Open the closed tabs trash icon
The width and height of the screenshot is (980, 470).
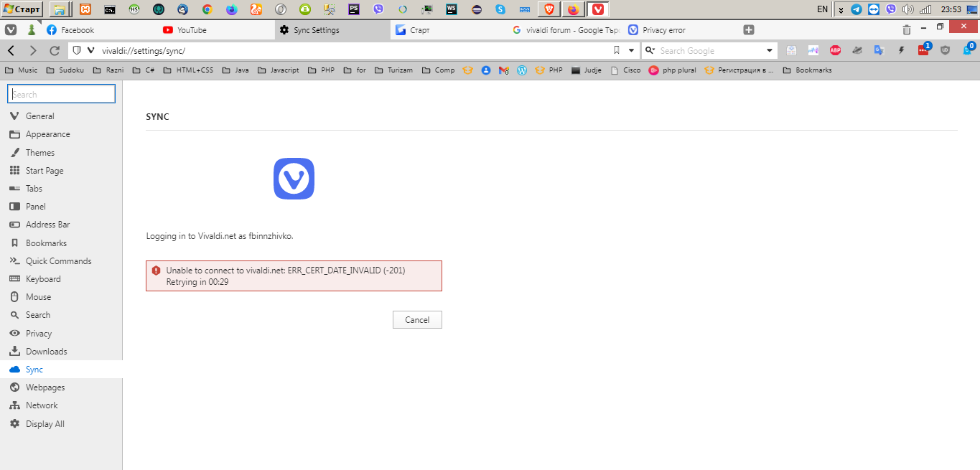click(907, 30)
